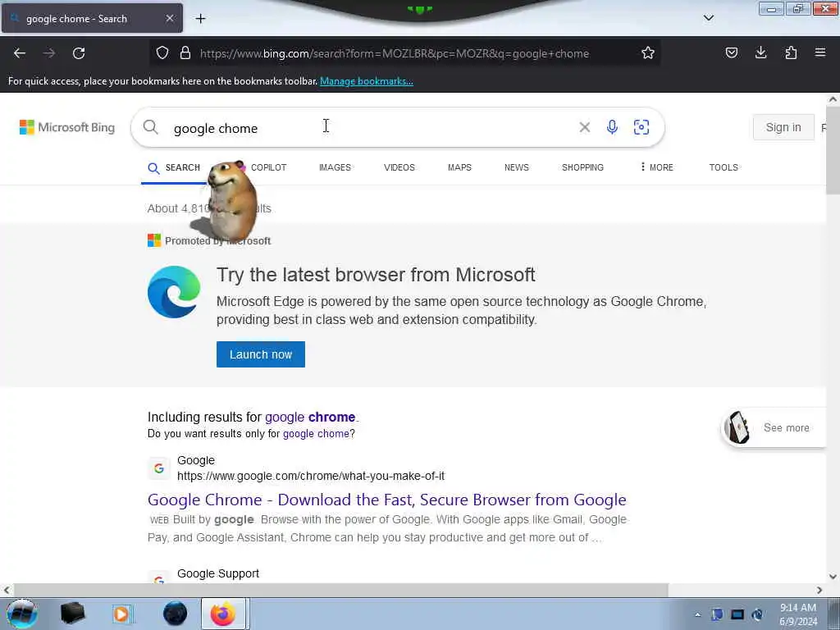
Task: Switch to the Shopping tab
Action: (582, 167)
